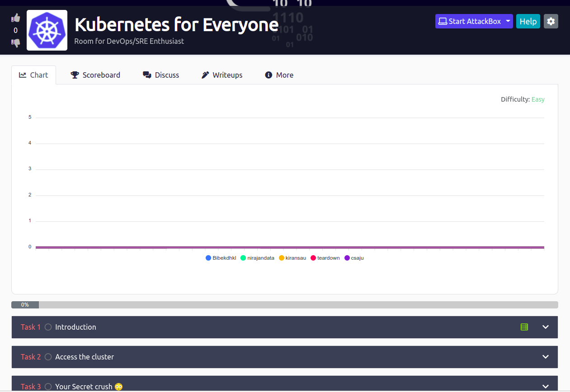Click the Kubernetes wheel room logo
The height and width of the screenshot is (392, 570).
coord(47,30)
